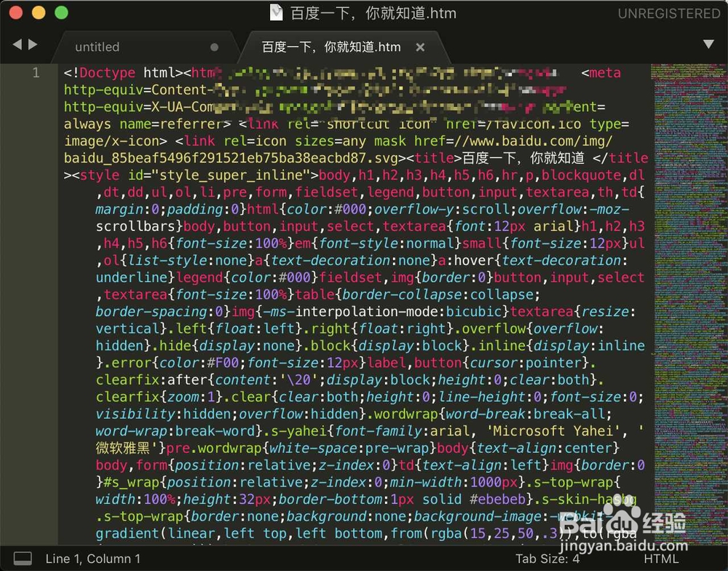
Task: Open Tab Size: 4 settings
Action: pos(547,559)
